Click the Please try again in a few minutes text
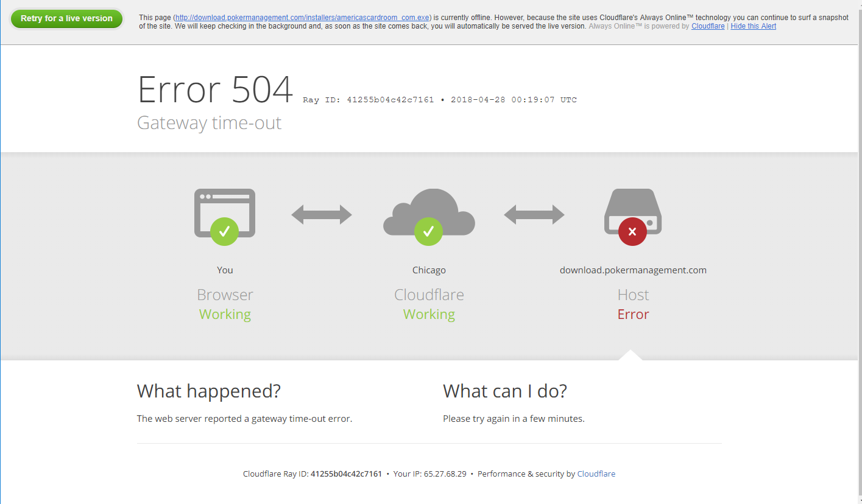 click(514, 419)
